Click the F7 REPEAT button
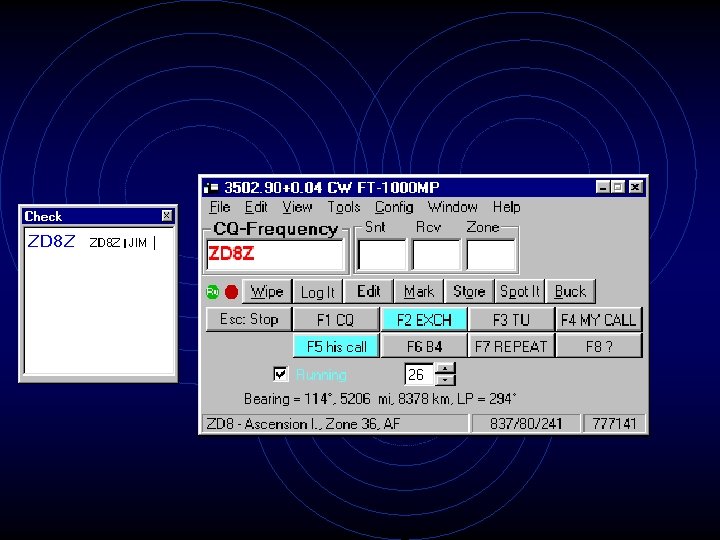Image resolution: width=720 pixels, height=540 pixels. 511,346
